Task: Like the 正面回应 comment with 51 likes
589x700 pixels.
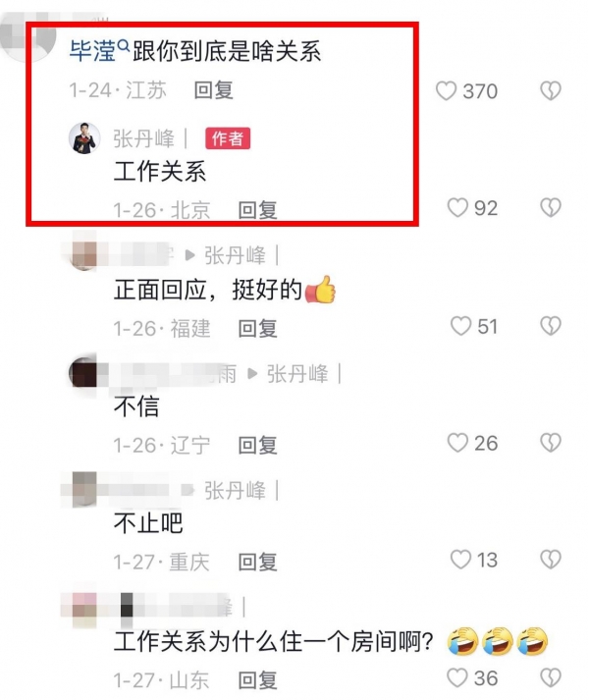Action: point(460,326)
